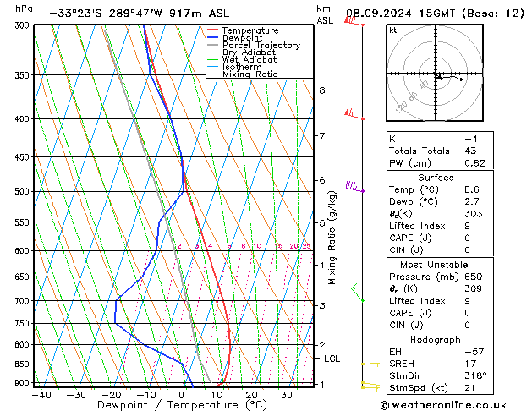The image size is (532, 411).
Task: Click the date 08.09.2024 15GMT header
Action: [x=400, y=14]
